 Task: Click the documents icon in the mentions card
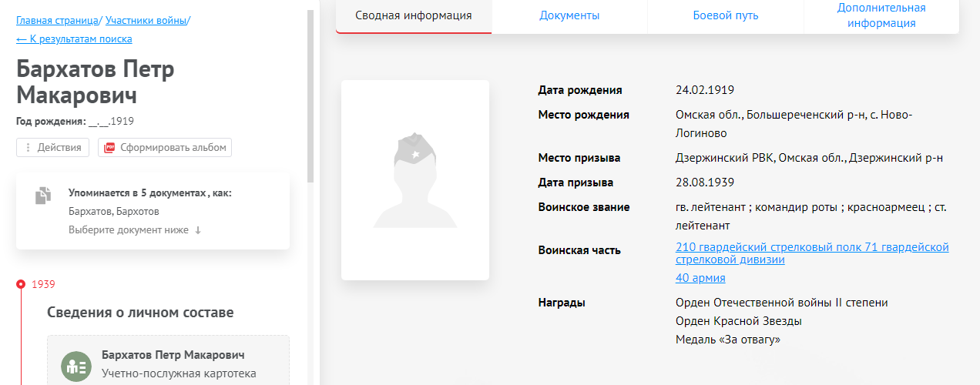[x=43, y=196]
